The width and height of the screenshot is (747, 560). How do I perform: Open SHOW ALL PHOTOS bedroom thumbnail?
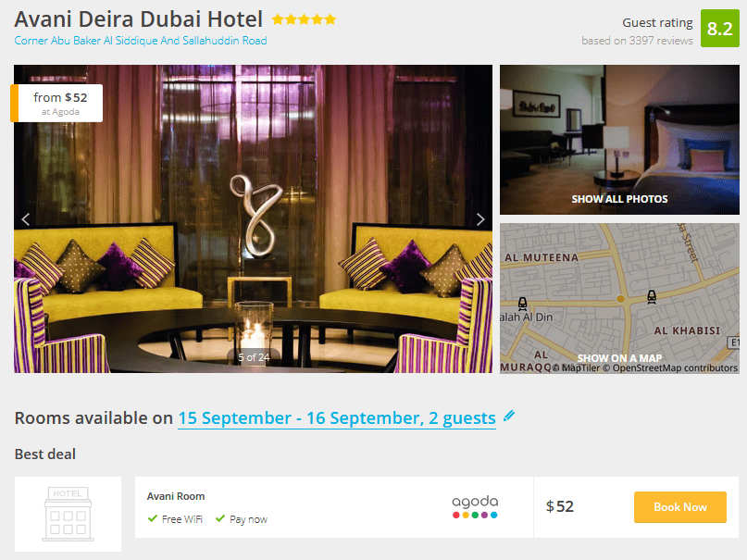[619, 140]
